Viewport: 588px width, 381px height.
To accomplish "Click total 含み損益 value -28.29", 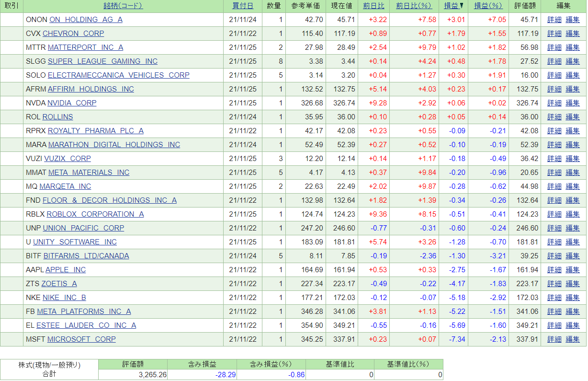I will [x=225, y=375].
